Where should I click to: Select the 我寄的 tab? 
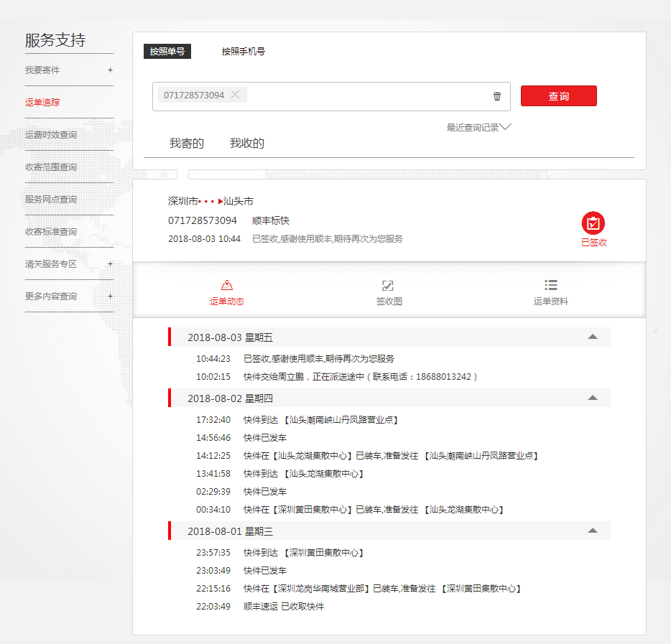[187, 144]
